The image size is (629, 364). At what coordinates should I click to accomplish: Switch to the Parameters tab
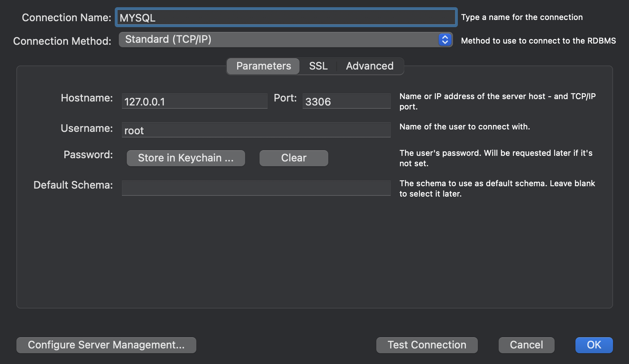(x=264, y=66)
